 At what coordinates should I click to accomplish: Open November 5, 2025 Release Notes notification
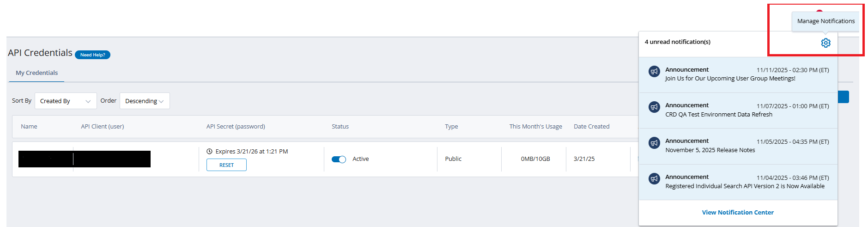[x=710, y=150]
